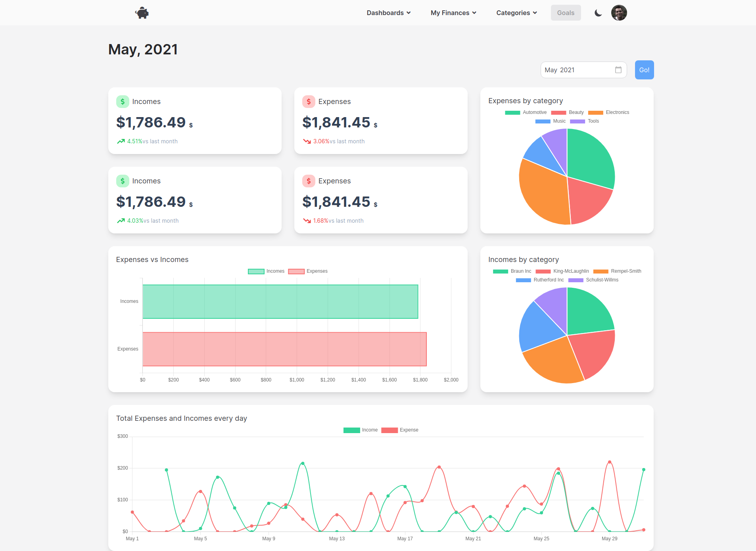
Task: Toggle the Schulist-Willms legend swatch
Action: point(576,280)
